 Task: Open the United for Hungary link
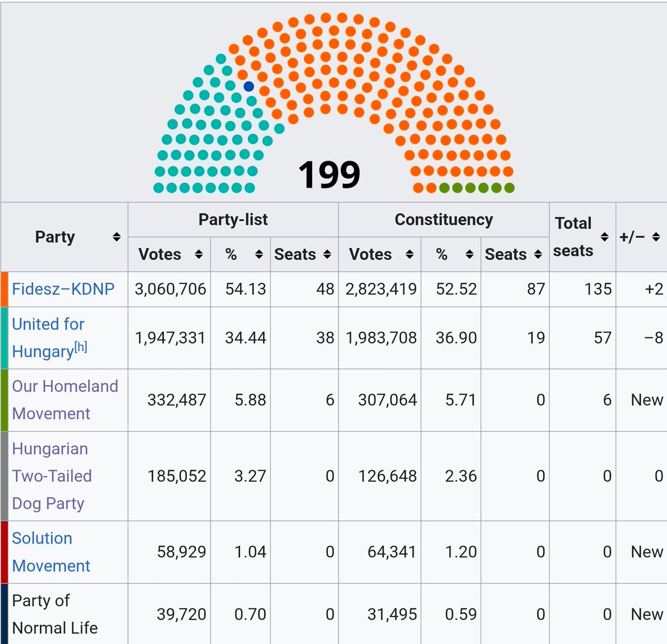tap(49, 338)
